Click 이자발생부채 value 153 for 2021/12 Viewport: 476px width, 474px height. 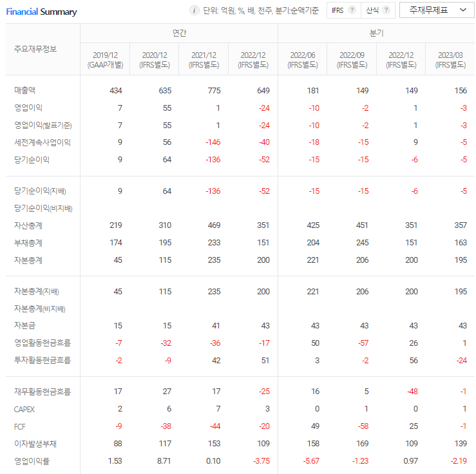(214, 443)
